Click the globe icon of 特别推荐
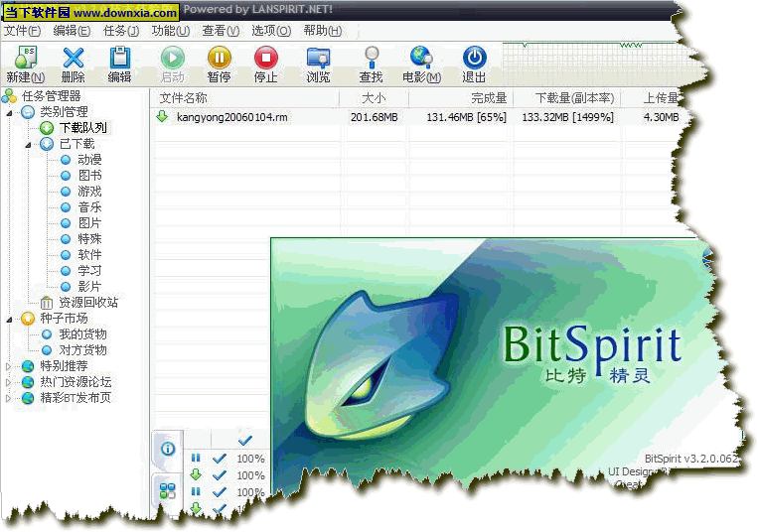758x532 pixels. (28, 366)
